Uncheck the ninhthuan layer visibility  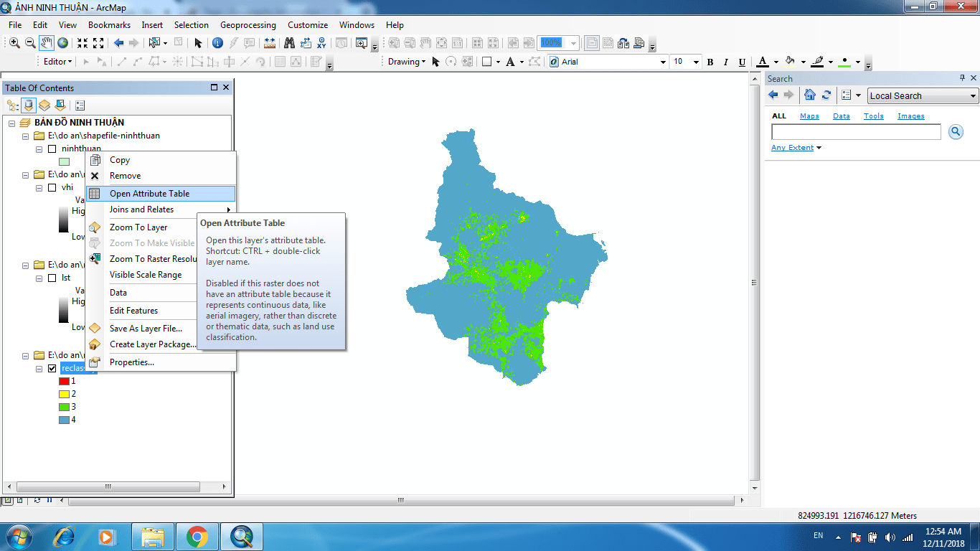click(x=52, y=149)
